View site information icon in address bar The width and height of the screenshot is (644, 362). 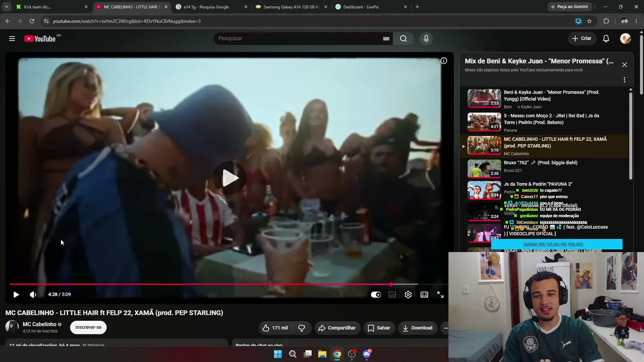[46, 21]
